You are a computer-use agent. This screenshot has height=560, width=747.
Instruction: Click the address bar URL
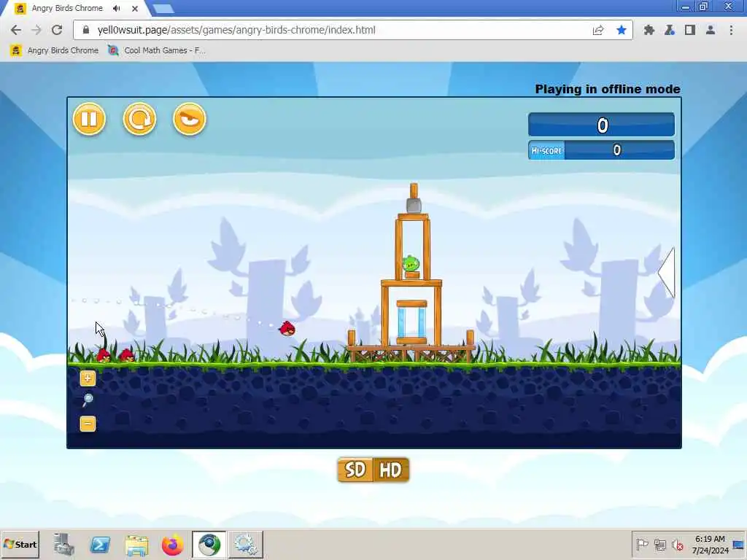236,30
